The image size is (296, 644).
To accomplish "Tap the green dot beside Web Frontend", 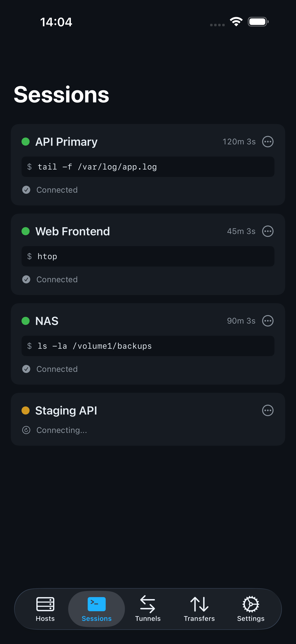I will click(26, 231).
